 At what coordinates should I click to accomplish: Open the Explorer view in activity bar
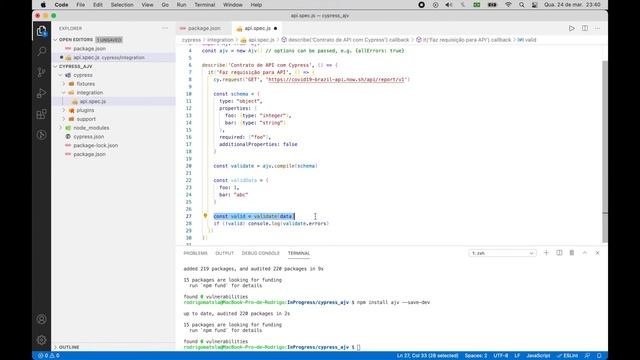(x=41, y=31)
